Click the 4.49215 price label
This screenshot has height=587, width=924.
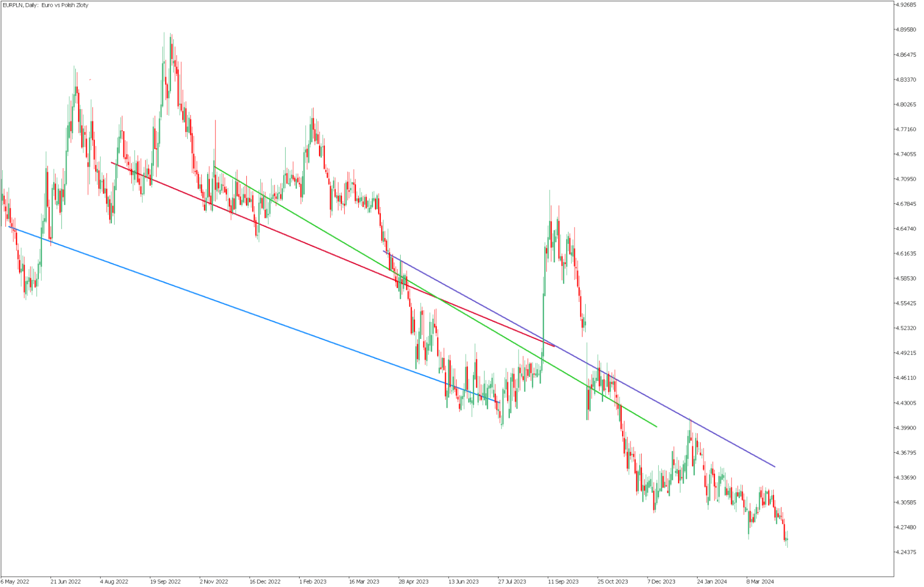tap(906, 353)
